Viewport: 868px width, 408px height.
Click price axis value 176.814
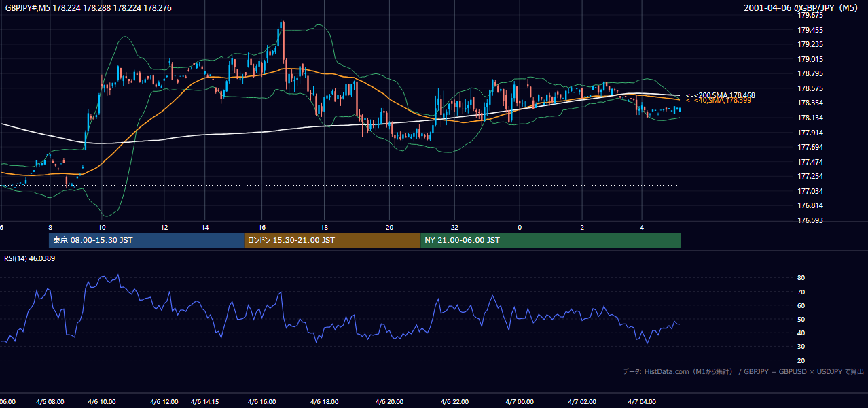[x=810, y=205]
